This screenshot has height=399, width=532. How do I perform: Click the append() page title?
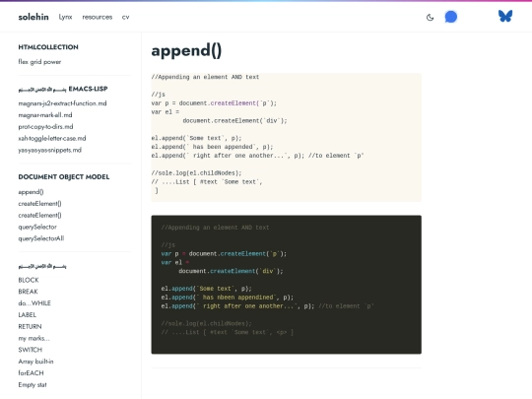pos(186,50)
